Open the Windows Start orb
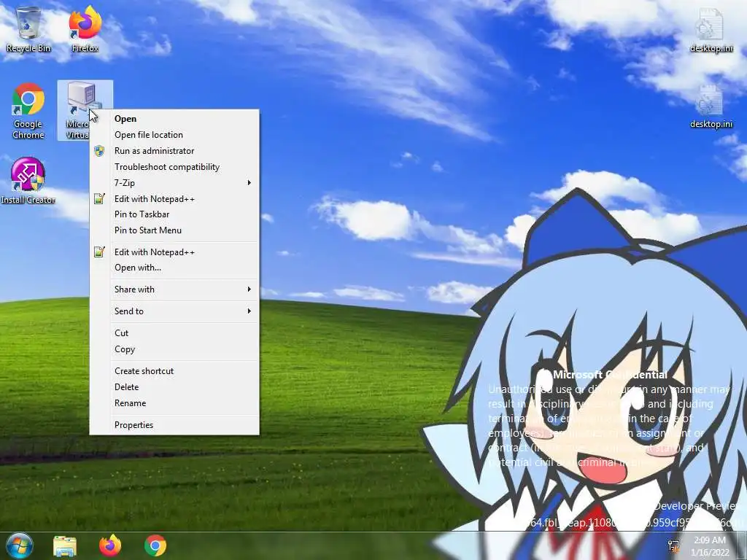 (x=19, y=545)
